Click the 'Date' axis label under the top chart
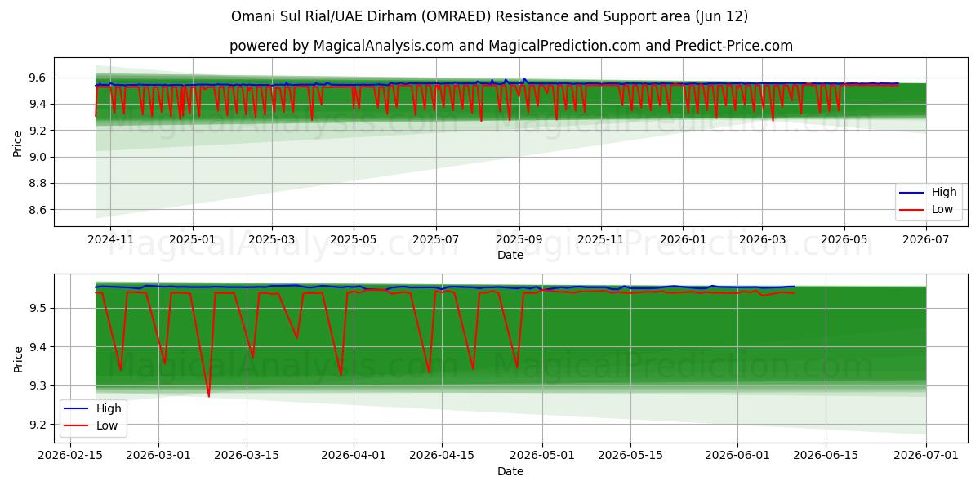Screen dimensions: 980x490 [x=510, y=256]
